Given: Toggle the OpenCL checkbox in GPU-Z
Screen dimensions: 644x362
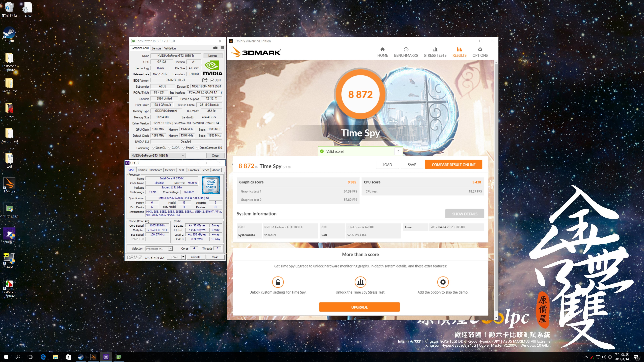Looking at the screenshot, I should click(x=154, y=148).
